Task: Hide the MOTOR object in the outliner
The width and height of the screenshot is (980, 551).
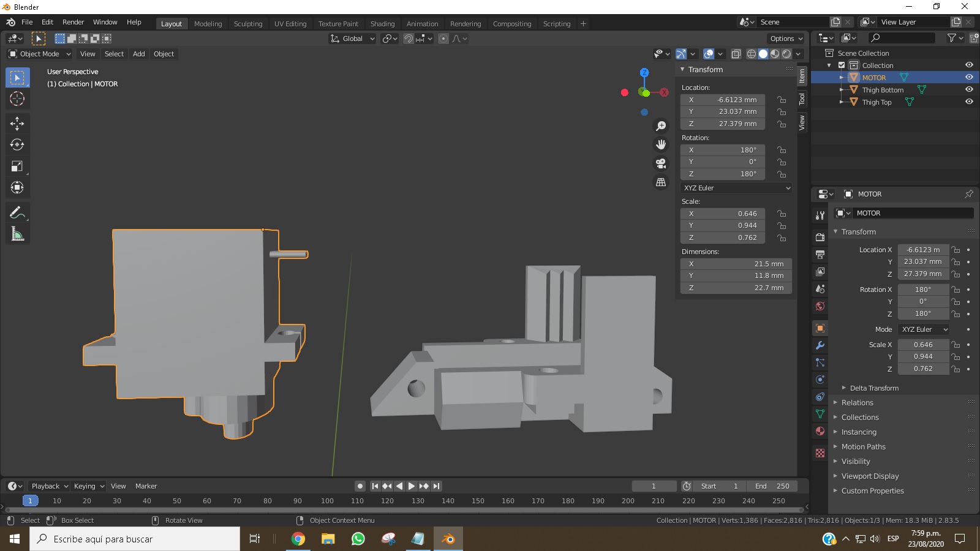Action: tap(969, 77)
